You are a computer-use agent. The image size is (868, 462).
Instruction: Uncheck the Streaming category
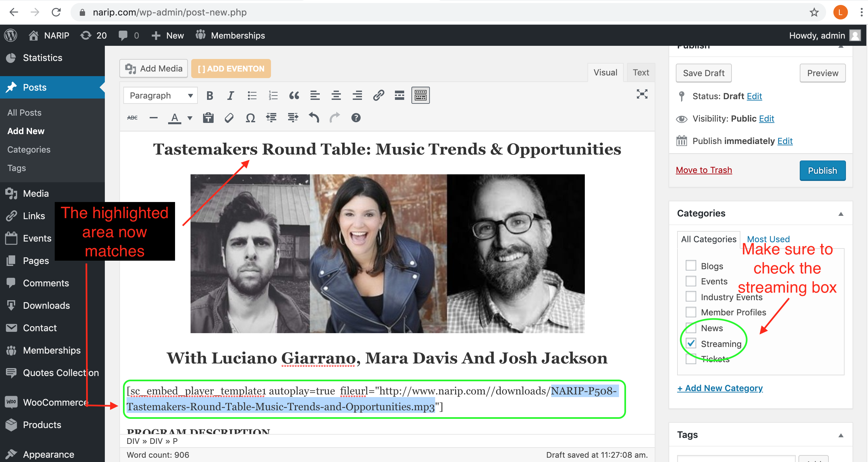pos(691,343)
